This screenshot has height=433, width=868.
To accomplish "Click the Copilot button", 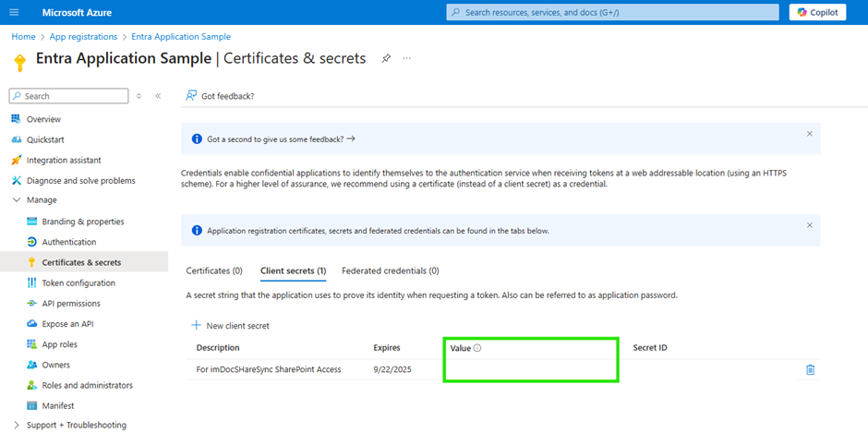I will tap(817, 12).
